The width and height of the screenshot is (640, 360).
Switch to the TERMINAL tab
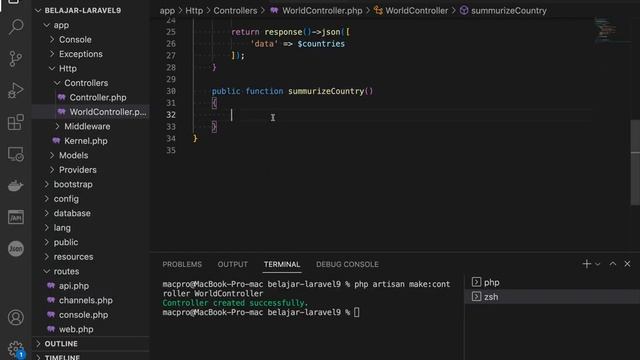(x=282, y=264)
